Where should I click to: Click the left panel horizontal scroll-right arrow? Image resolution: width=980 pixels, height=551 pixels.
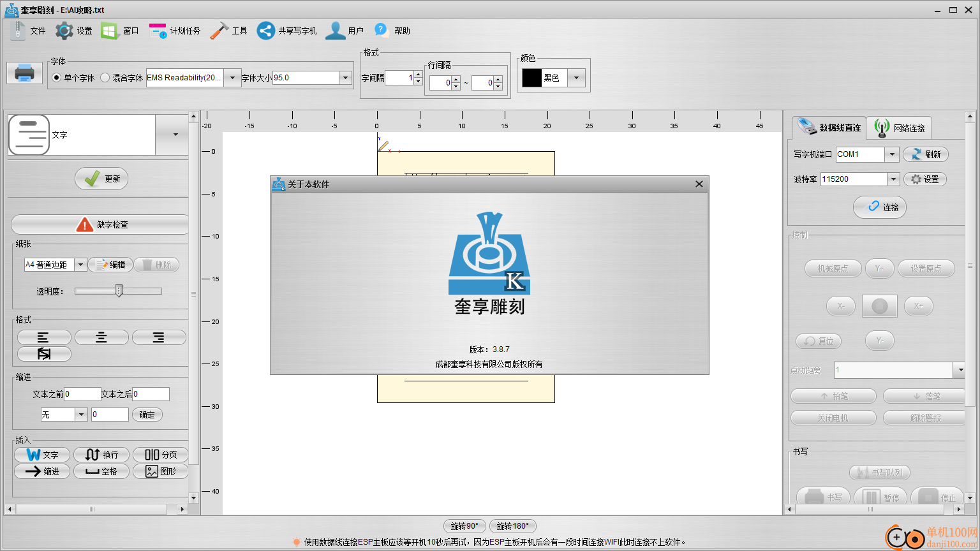182,509
